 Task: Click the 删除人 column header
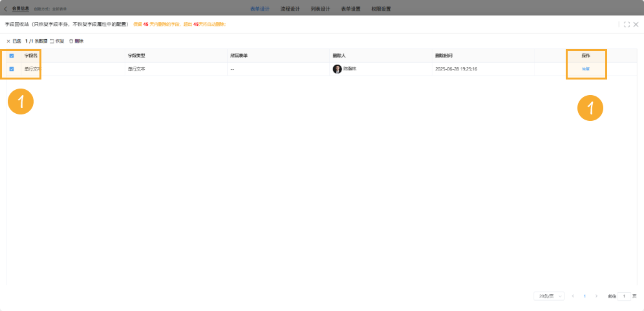click(339, 56)
